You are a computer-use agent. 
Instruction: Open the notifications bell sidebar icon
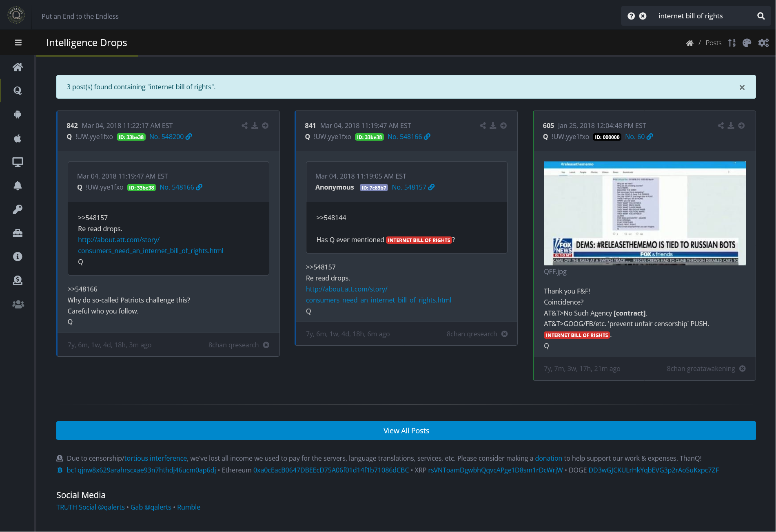[x=18, y=185]
